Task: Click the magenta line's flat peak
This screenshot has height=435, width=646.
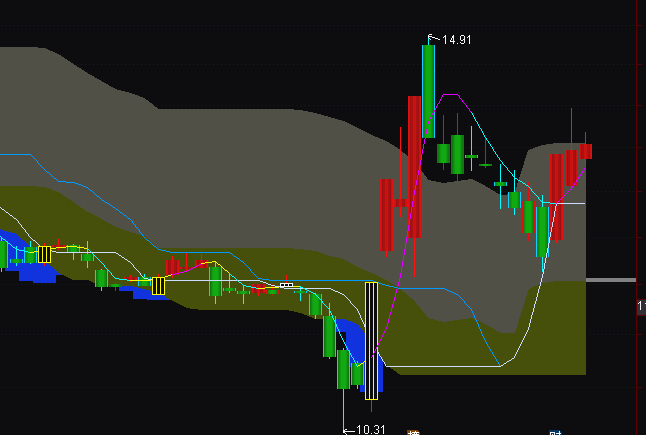Action: (450, 95)
